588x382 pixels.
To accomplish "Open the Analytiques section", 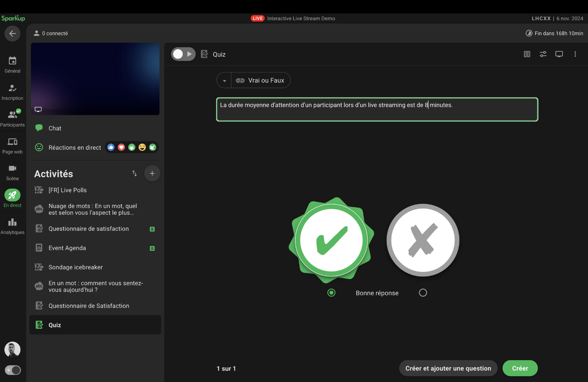I will 12,226.
